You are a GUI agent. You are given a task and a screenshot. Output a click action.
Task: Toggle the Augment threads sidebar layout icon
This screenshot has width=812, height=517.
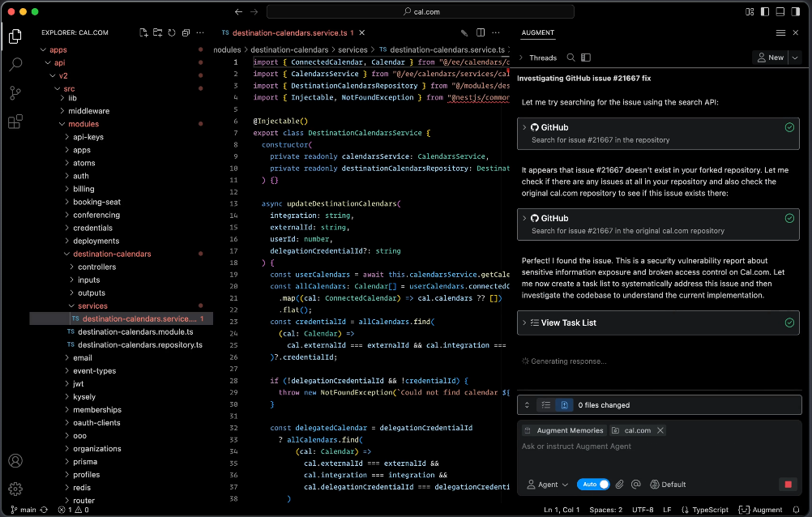(x=586, y=58)
